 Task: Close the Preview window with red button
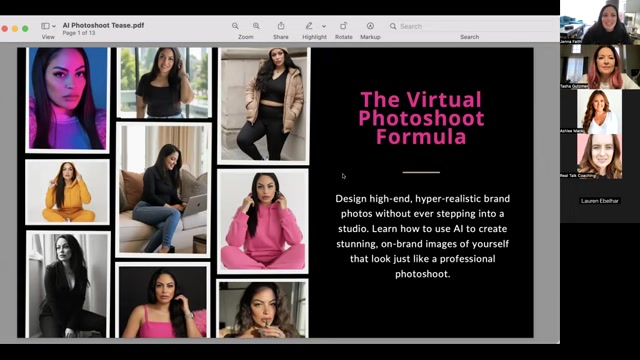pos(5,29)
